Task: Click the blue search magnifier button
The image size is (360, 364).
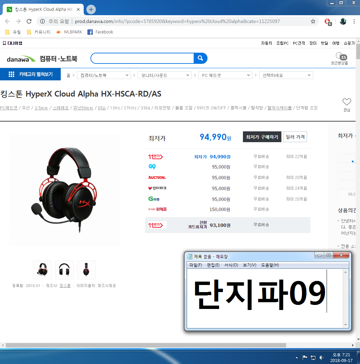Action: click(200, 58)
